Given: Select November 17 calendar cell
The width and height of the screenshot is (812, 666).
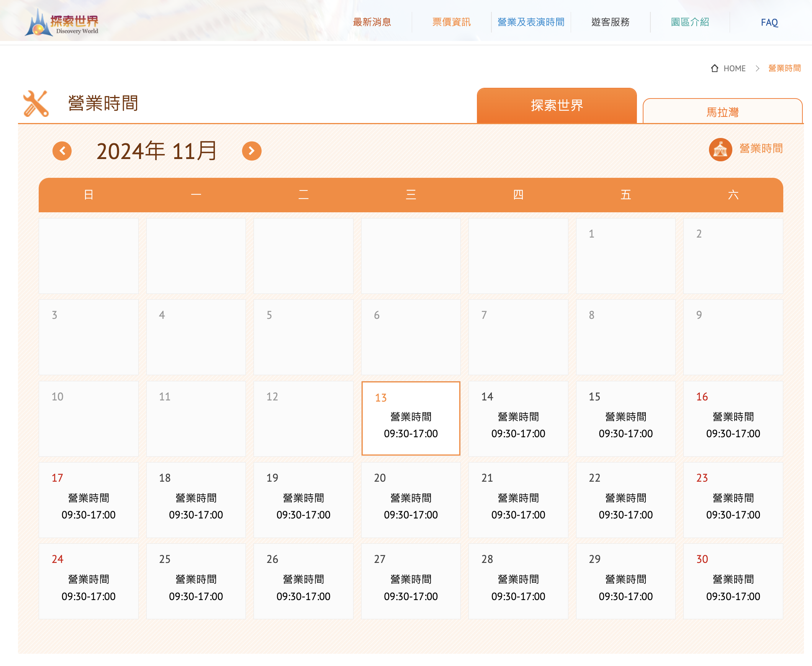Looking at the screenshot, I should click(x=88, y=500).
